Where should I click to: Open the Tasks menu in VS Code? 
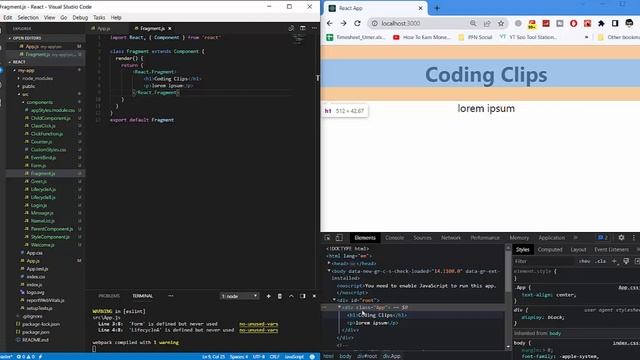click(x=99, y=18)
